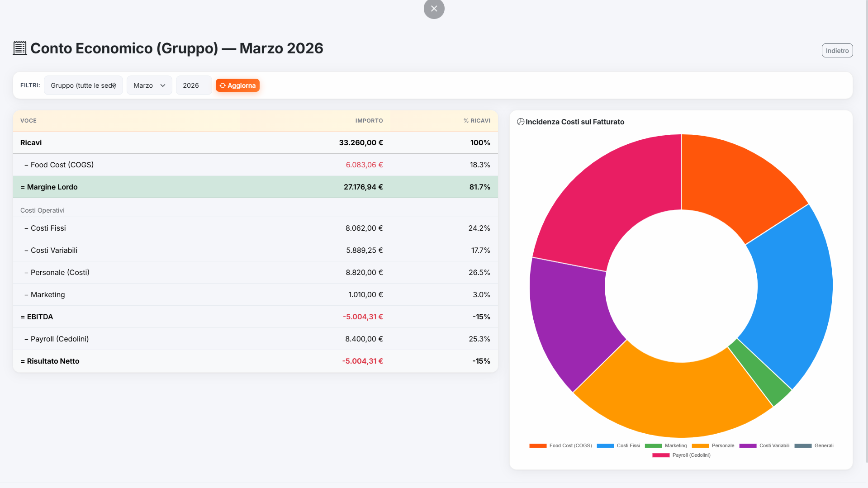Image resolution: width=868 pixels, height=488 pixels.
Task: Click the IMPORTO column header
Action: pos(369,121)
